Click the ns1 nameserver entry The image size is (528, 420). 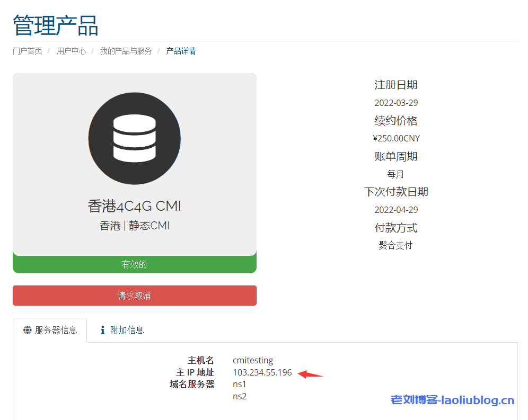point(239,384)
